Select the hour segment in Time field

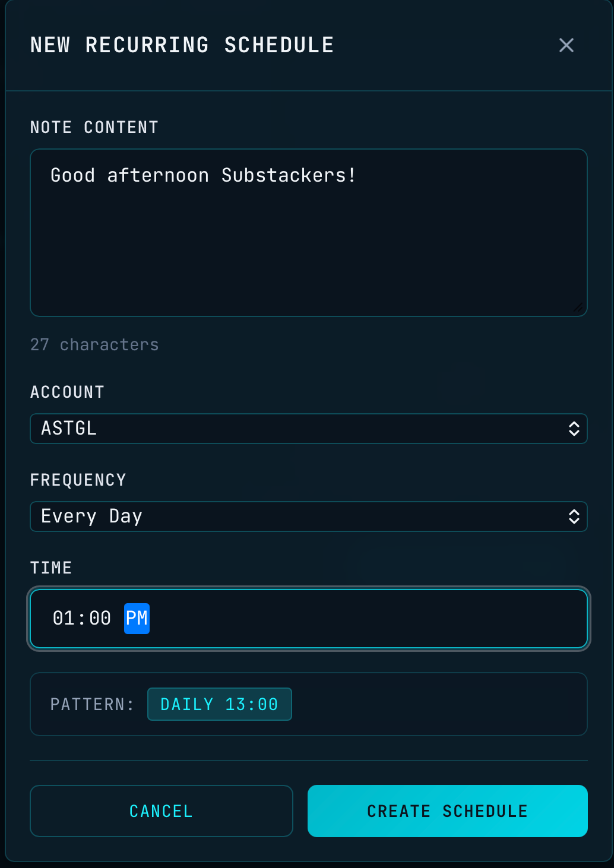pyautogui.click(x=64, y=619)
